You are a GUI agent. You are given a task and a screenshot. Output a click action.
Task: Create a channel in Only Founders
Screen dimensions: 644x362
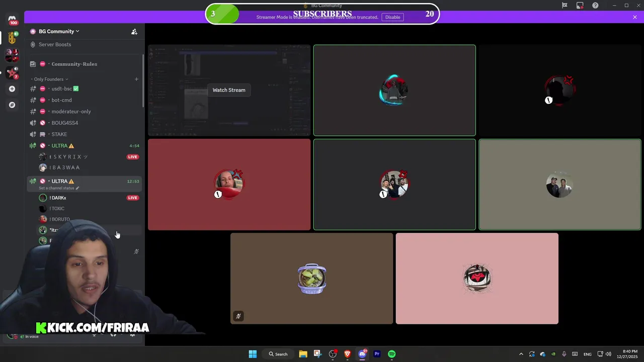(136, 79)
